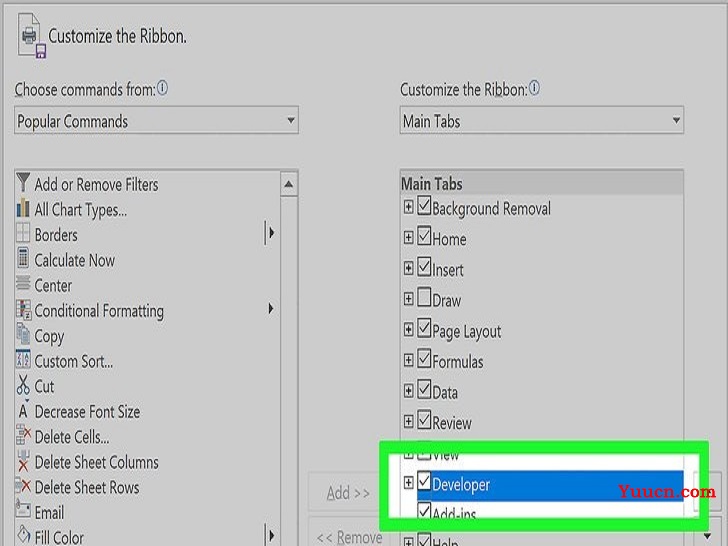Screen dimensions: 728x546
Task: Open the Main Tabs dropdown
Action: tap(541, 120)
